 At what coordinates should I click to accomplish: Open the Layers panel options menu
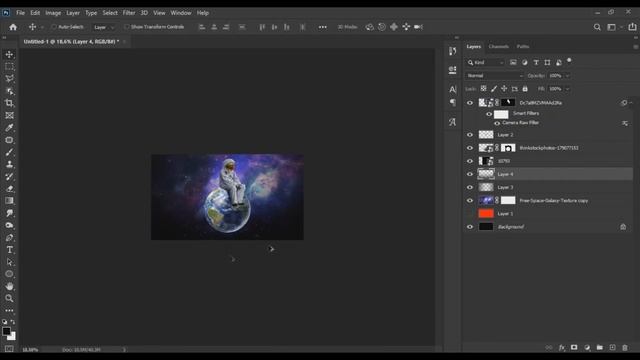click(636, 47)
